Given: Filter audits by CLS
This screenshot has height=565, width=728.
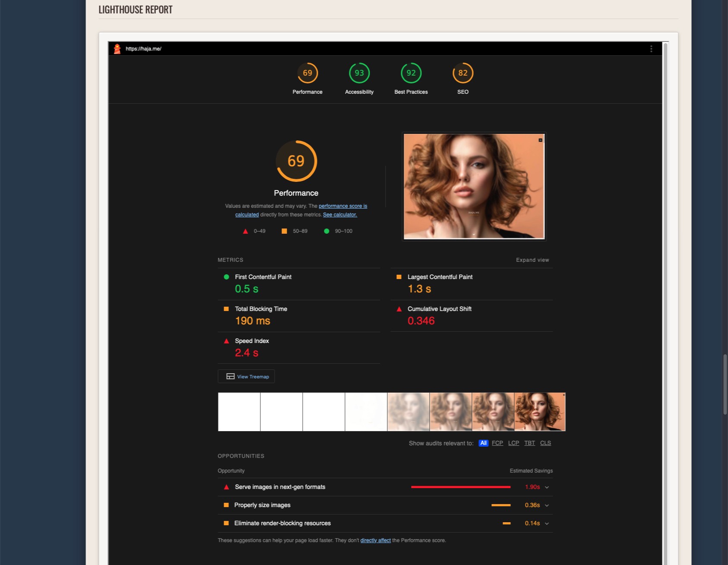Looking at the screenshot, I should pyautogui.click(x=545, y=443).
